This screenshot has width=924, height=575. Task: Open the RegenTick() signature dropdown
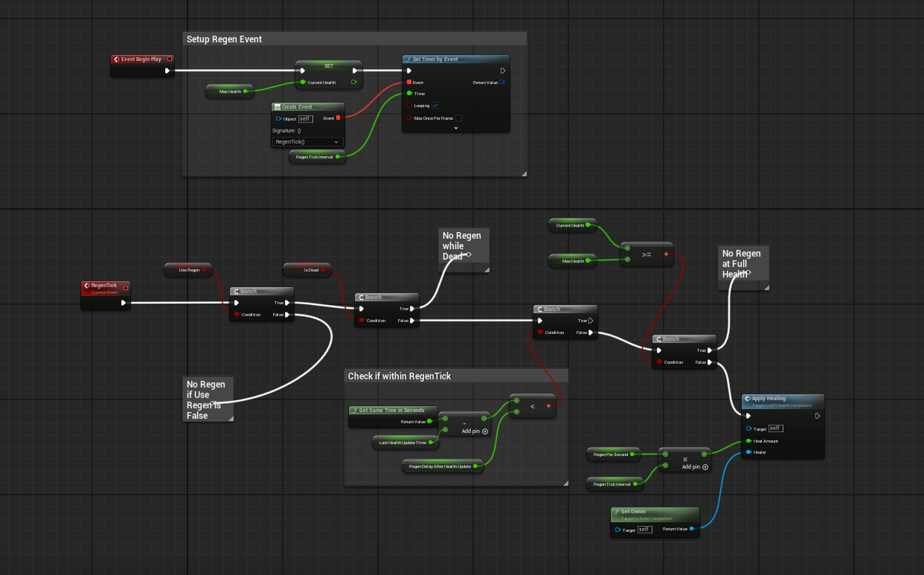coord(307,141)
